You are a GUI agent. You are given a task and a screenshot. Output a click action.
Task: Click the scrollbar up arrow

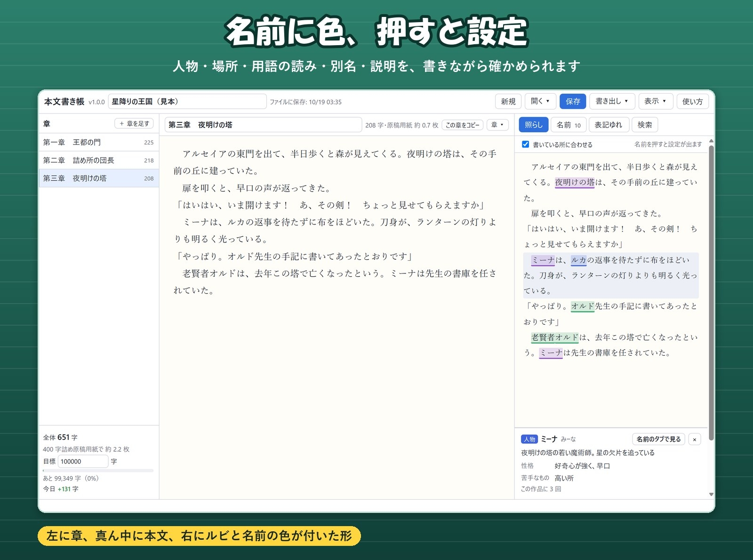pyautogui.click(x=711, y=141)
